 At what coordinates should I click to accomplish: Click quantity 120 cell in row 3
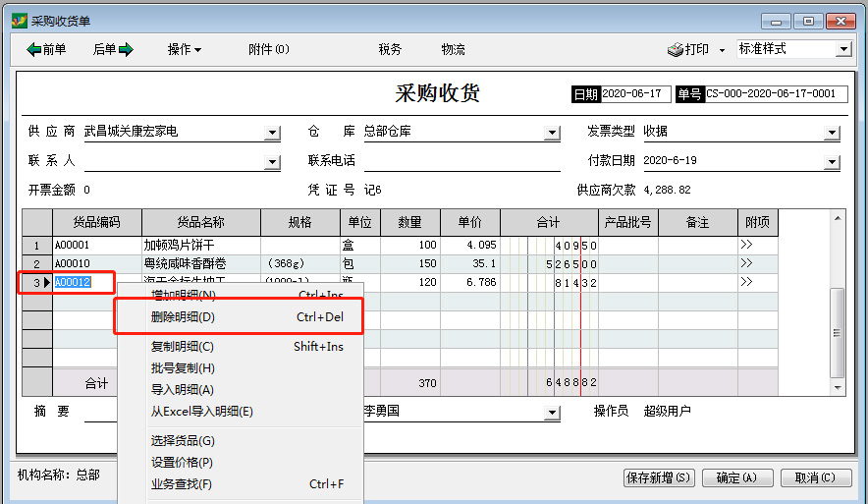coord(410,282)
